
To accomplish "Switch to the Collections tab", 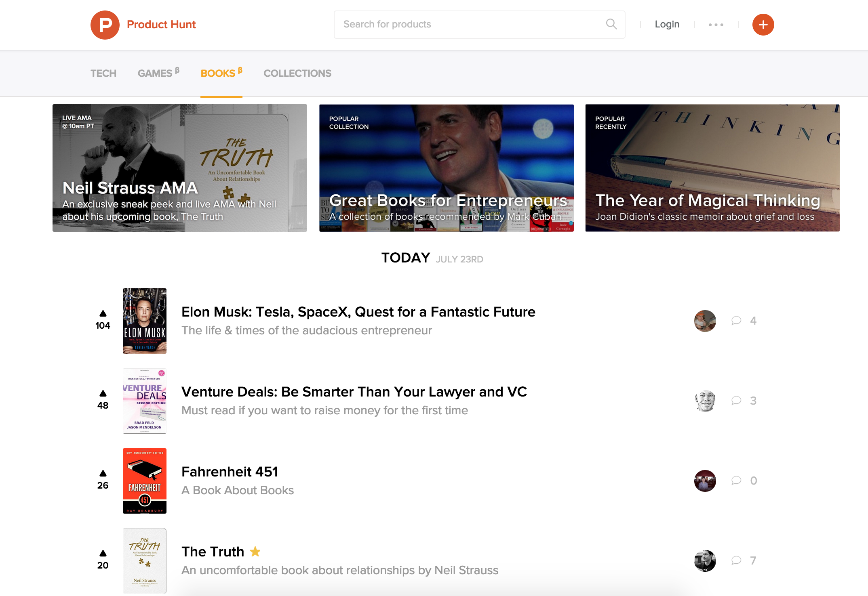I will [297, 73].
